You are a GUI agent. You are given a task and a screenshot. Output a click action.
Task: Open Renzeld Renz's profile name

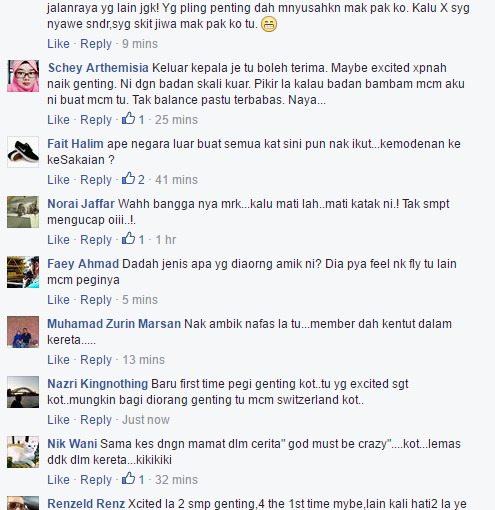tap(86, 504)
